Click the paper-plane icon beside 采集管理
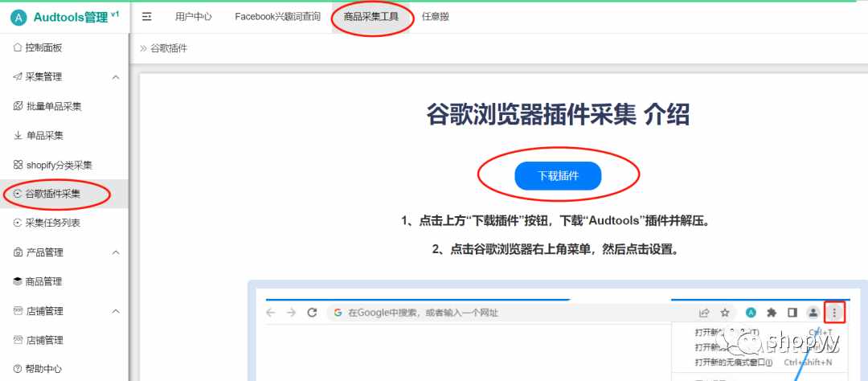 coord(18,77)
